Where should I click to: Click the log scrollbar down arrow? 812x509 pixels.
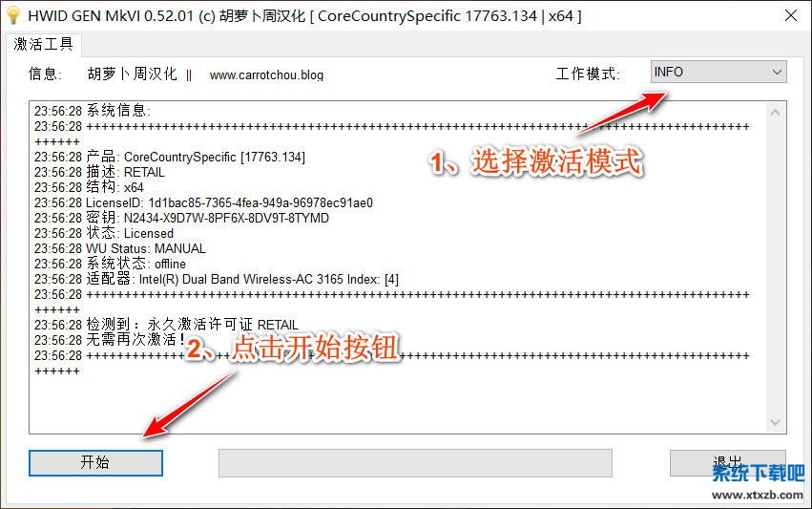(x=775, y=422)
